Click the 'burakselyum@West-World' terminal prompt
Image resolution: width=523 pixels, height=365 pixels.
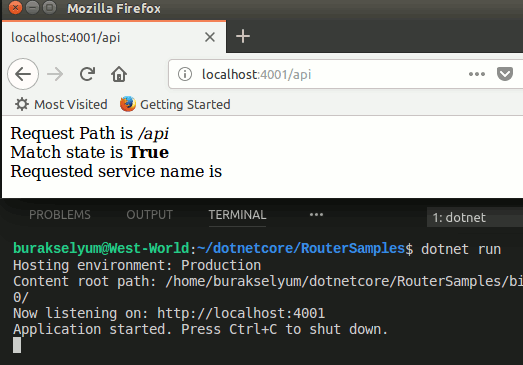(x=101, y=249)
